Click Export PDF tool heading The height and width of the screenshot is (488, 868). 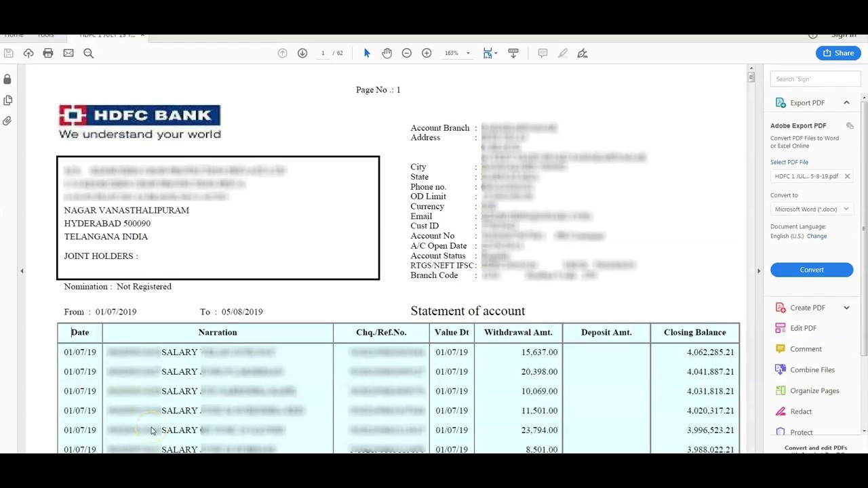pyautogui.click(x=807, y=102)
